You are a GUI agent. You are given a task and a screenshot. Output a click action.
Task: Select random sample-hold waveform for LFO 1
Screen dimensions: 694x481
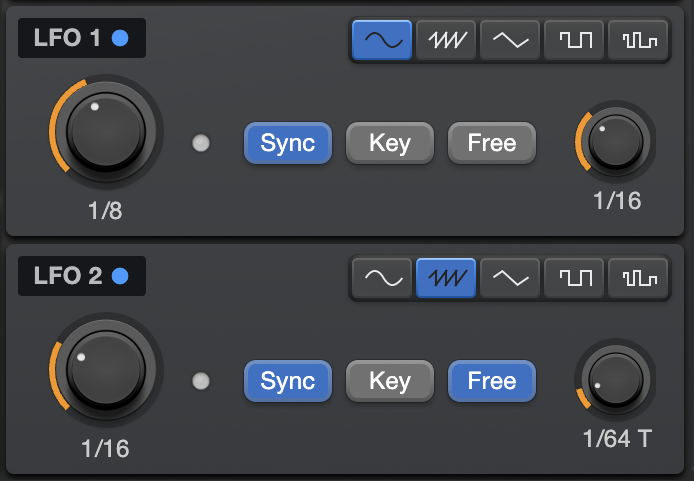(638, 40)
